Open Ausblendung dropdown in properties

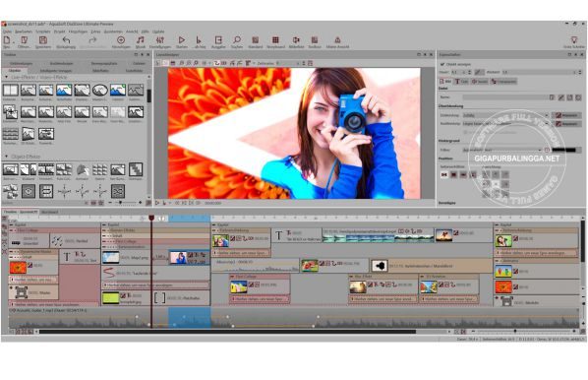click(x=505, y=123)
